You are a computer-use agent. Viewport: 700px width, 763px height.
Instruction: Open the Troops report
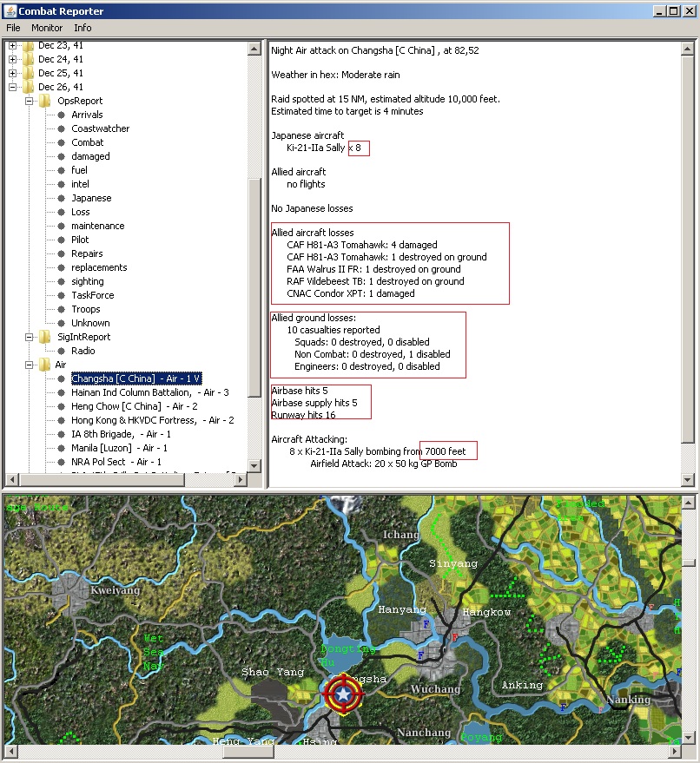pos(86,309)
